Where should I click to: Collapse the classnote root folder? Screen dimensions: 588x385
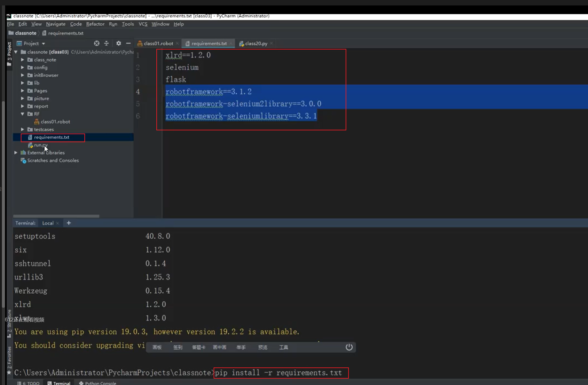pos(16,52)
